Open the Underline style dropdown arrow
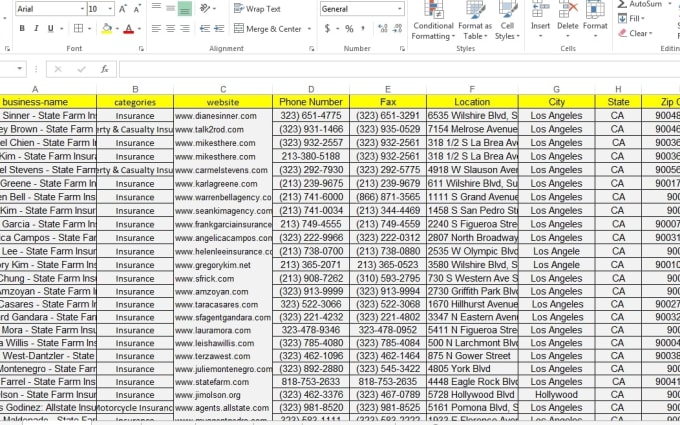The height and width of the screenshot is (425, 680). 62,29
